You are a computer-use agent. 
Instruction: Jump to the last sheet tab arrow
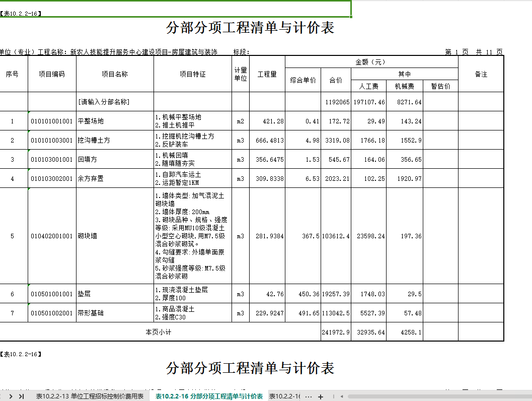(21, 396)
